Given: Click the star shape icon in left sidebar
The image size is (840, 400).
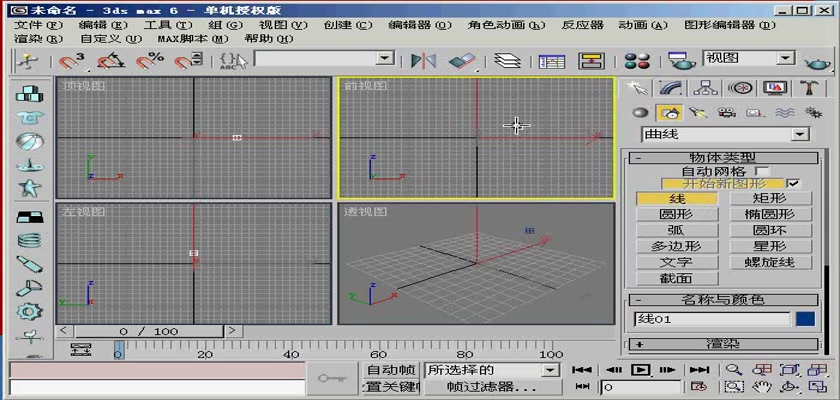Looking at the screenshot, I should [x=29, y=187].
